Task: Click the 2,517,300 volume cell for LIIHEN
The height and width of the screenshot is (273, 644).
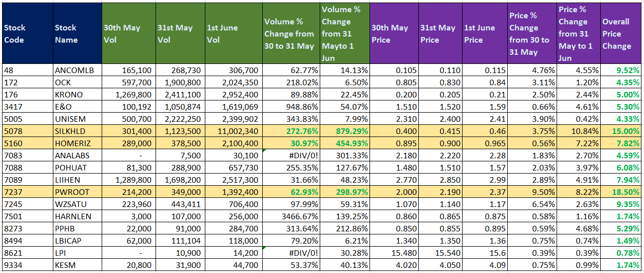Action: 233,180
